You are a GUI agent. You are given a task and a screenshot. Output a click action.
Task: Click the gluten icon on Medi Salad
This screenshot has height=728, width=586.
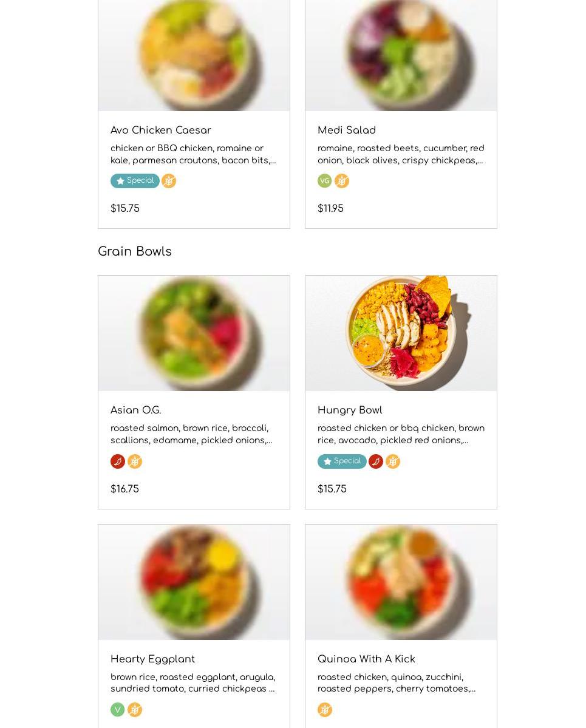point(342,181)
